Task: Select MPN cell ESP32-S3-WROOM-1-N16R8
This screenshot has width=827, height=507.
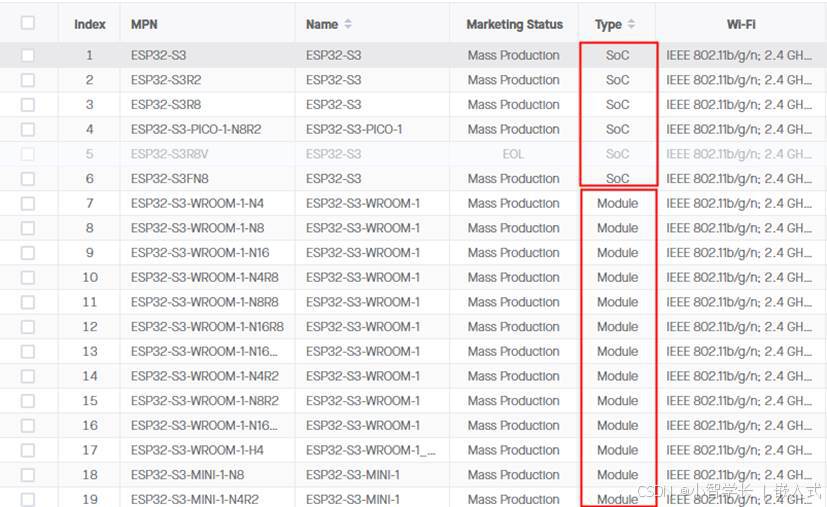Action: tap(207, 327)
